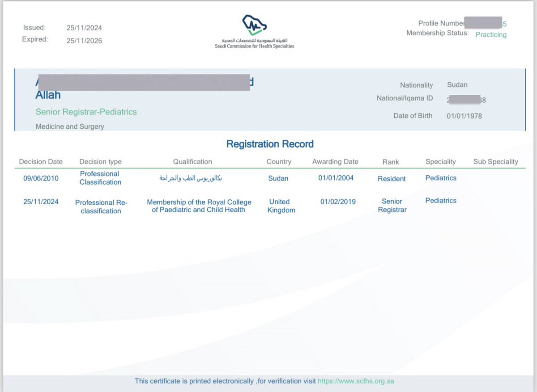The height and width of the screenshot is (392, 537).
Task: Click the Practicing membership status indicator
Action: click(490, 34)
